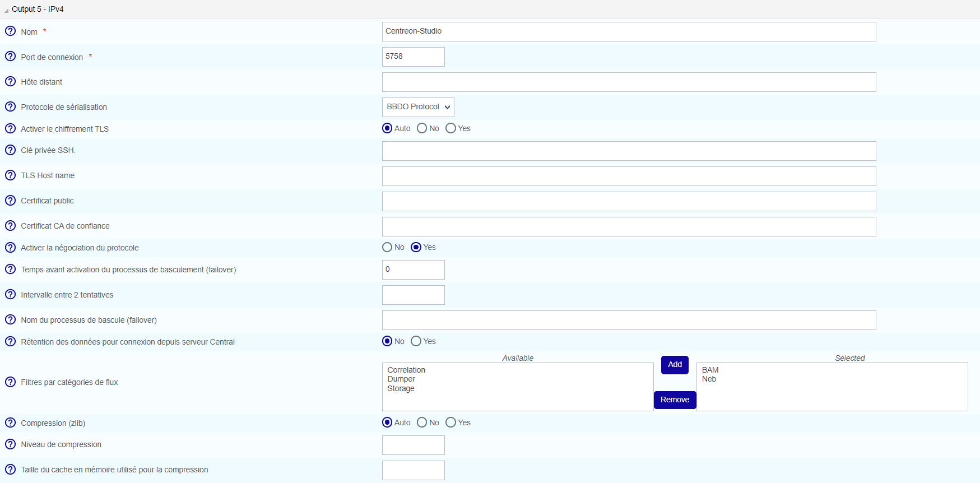Open the BBDO Protocol dropdown

(x=418, y=107)
